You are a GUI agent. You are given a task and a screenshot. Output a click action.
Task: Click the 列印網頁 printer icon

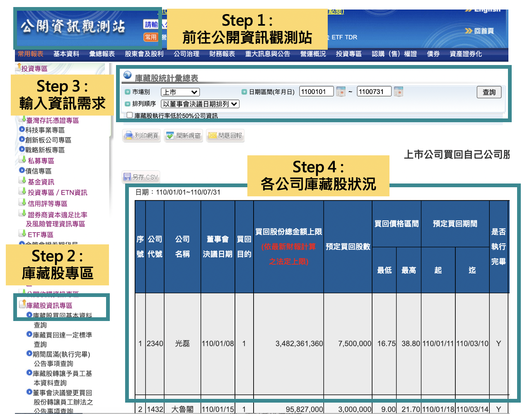[x=128, y=135]
